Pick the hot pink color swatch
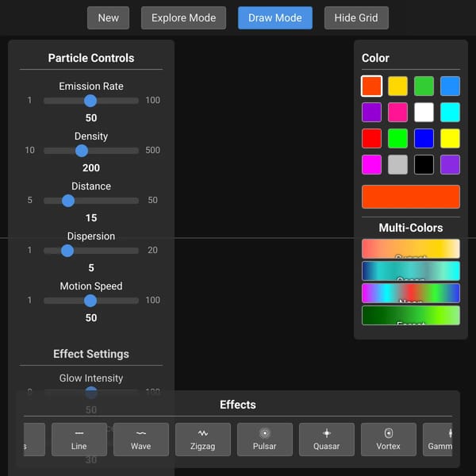The image size is (476, 476). pyautogui.click(x=397, y=113)
